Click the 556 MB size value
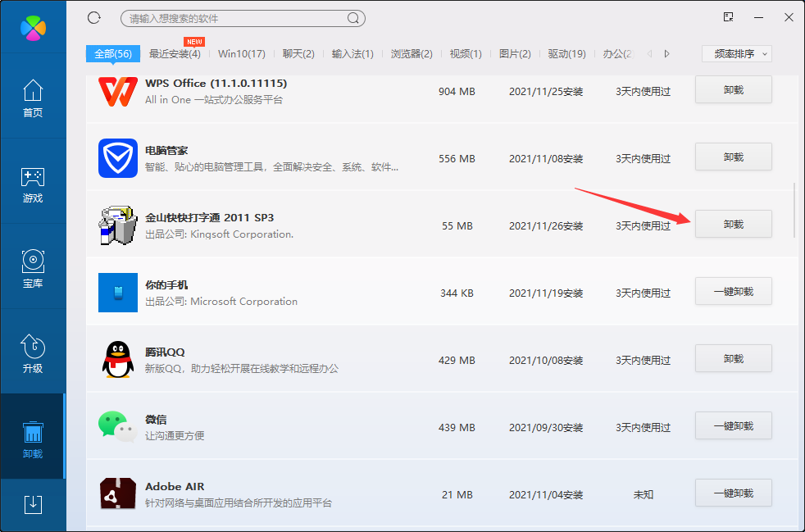Viewport: 805px width, 532px height. point(457,159)
